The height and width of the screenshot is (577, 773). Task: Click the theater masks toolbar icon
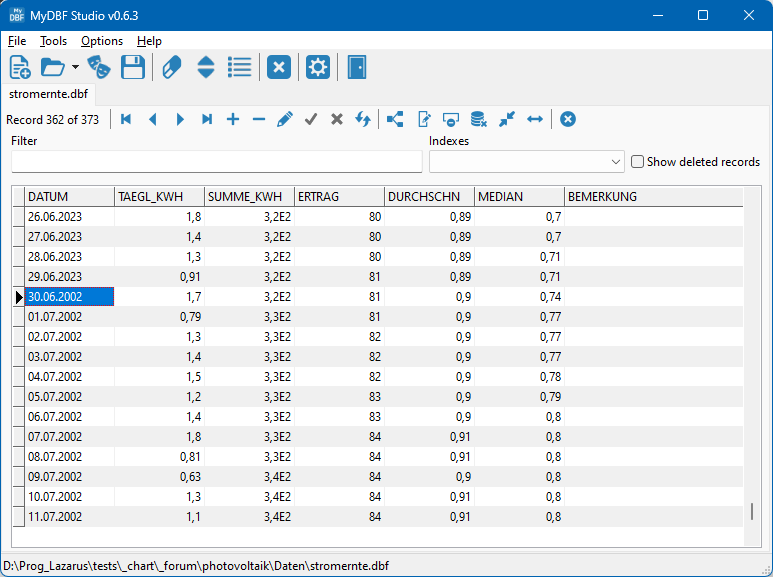click(99, 67)
